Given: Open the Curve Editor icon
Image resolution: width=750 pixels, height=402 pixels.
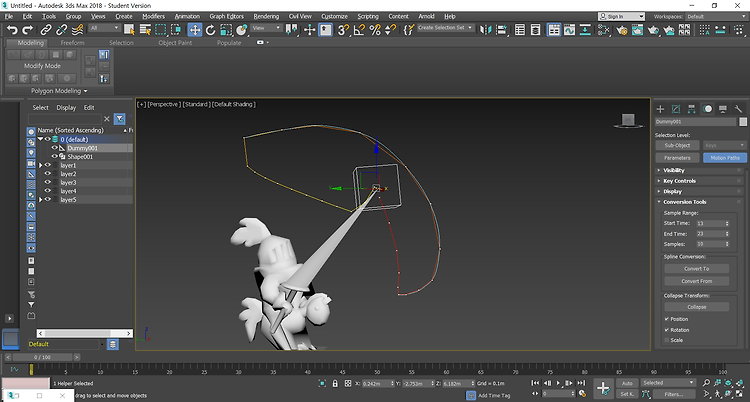Looking at the screenshot, I should (569, 30).
